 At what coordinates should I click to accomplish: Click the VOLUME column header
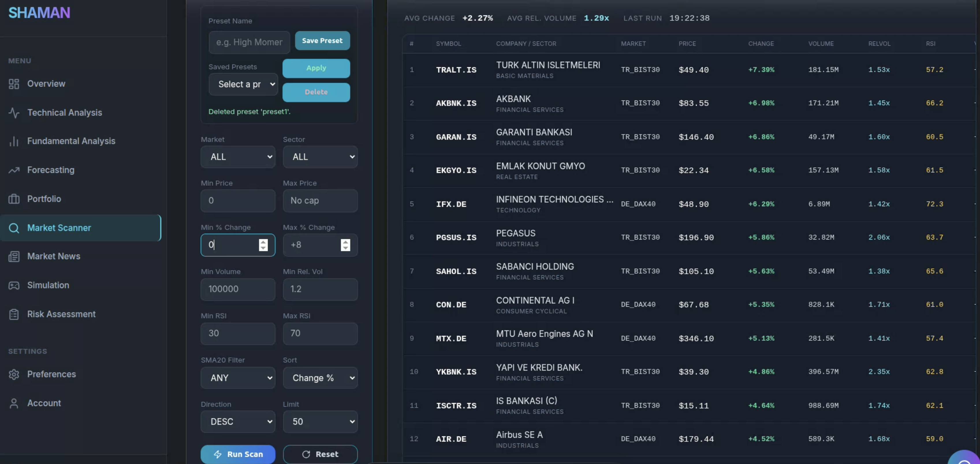pos(821,44)
